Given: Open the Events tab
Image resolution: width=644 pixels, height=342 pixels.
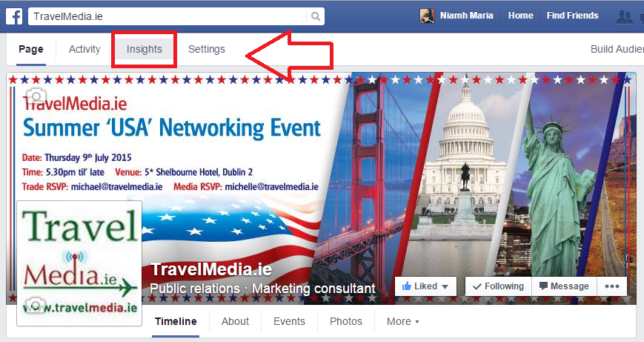Looking at the screenshot, I should tap(289, 321).
